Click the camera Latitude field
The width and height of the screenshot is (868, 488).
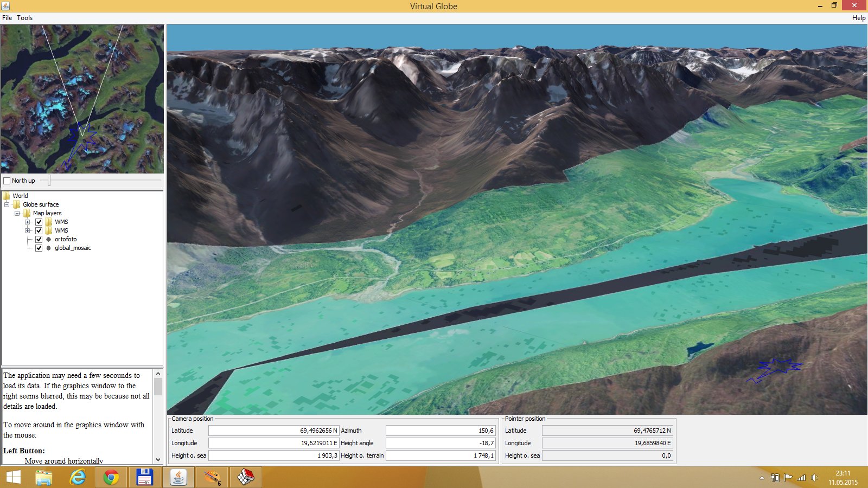point(274,431)
